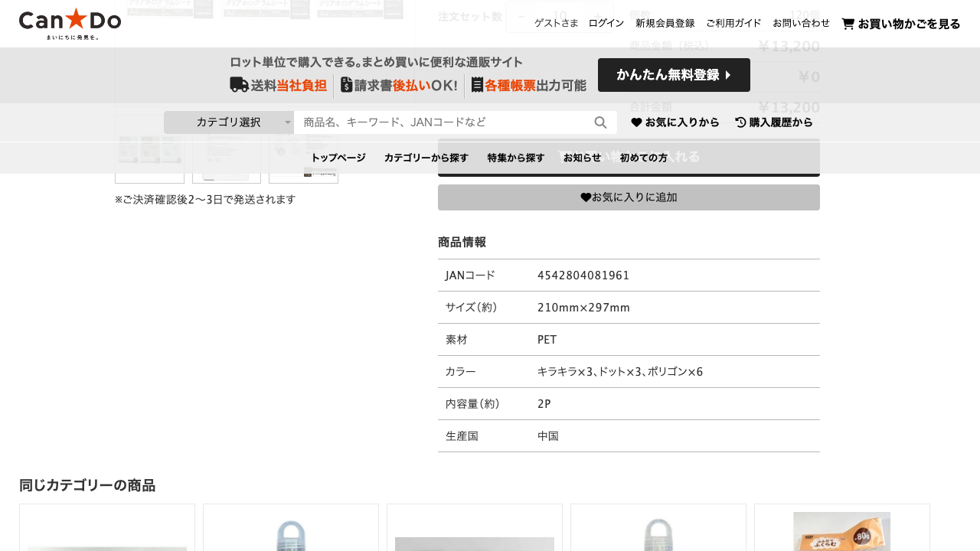Expand the カテゴリ選択 dropdown
Image resolution: width=980 pixels, height=551 pixels.
[229, 122]
